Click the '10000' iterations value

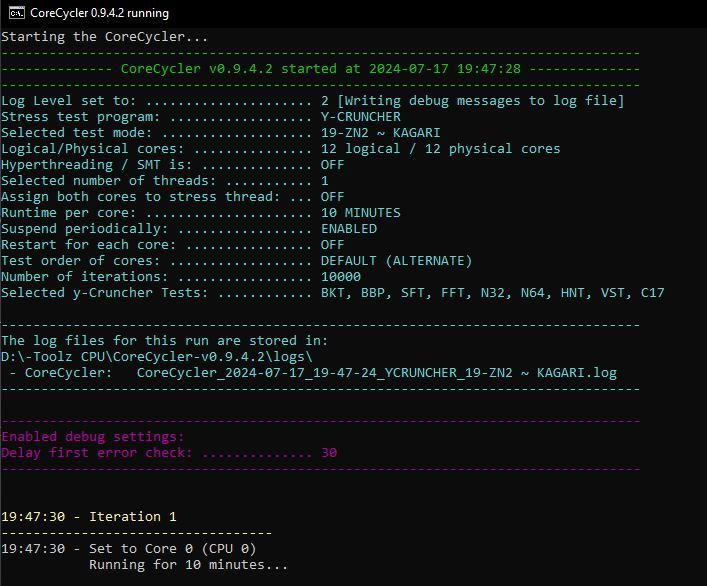click(x=340, y=276)
